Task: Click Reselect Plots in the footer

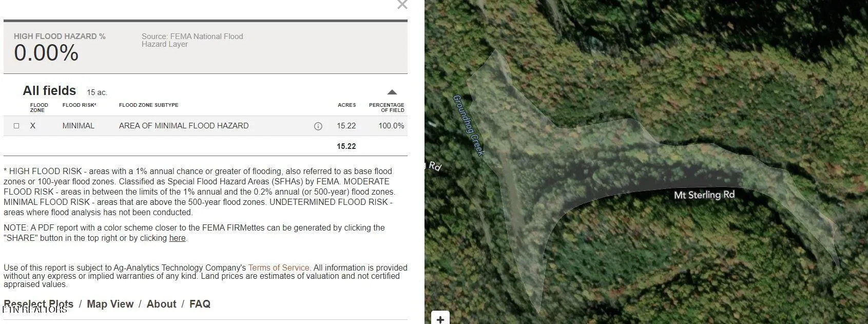Action: (x=38, y=304)
